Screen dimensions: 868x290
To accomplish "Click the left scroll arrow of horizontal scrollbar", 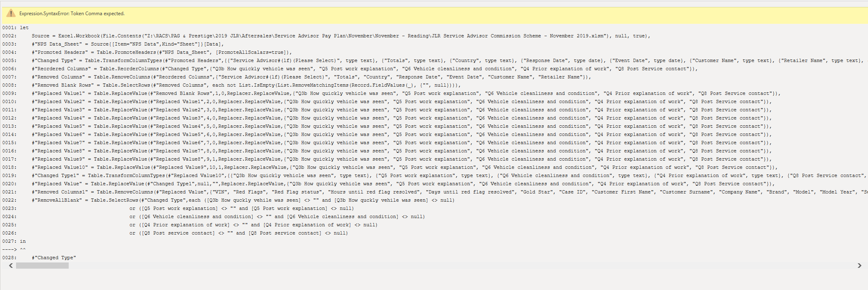I will (x=11, y=266).
